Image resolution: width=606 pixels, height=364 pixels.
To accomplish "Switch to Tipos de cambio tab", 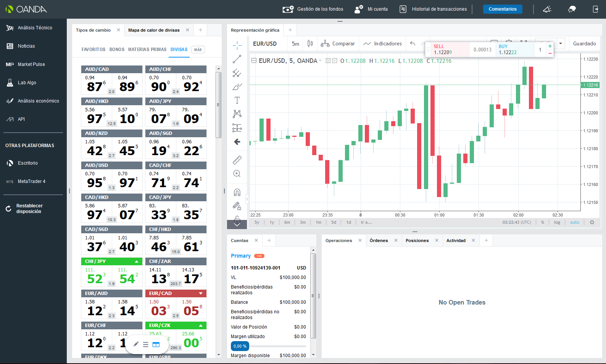I will tap(93, 30).
